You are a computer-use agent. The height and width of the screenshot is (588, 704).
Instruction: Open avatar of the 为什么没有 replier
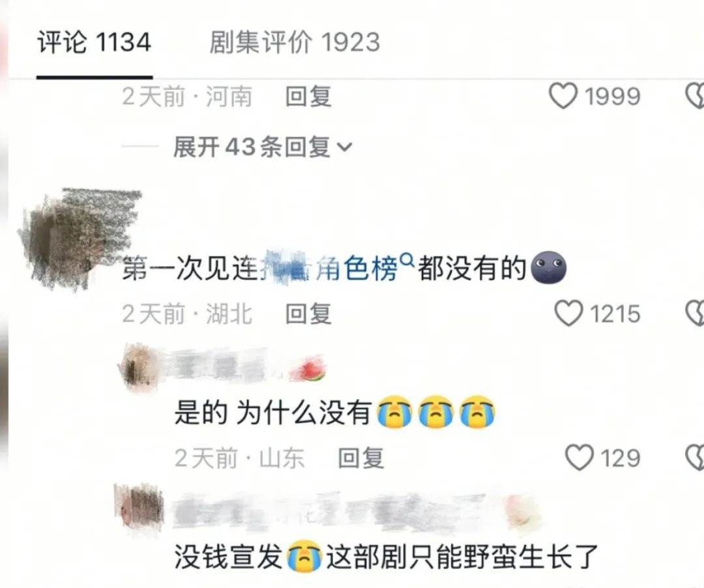coord(138,368)
